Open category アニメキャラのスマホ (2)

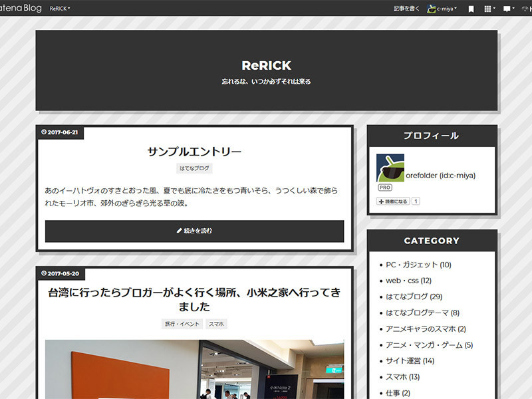tap(426, 329)
